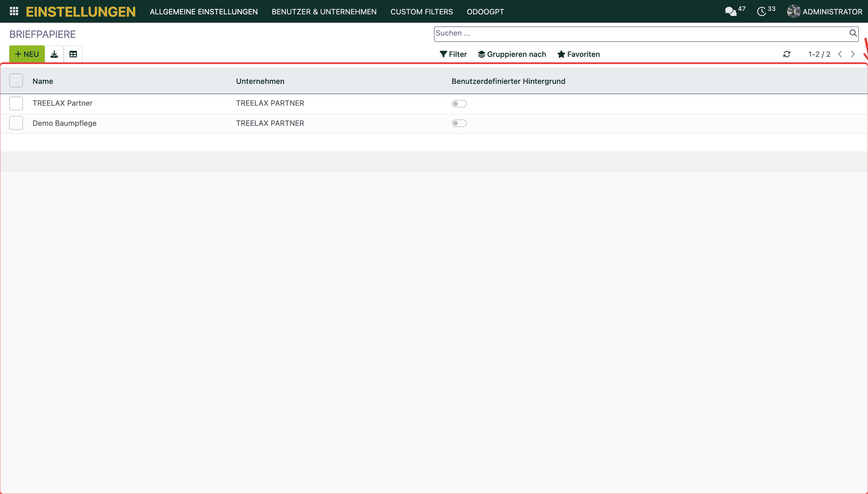Open the TREELAX Partner record name
The image size is (868, 494).
pos(62,103)
